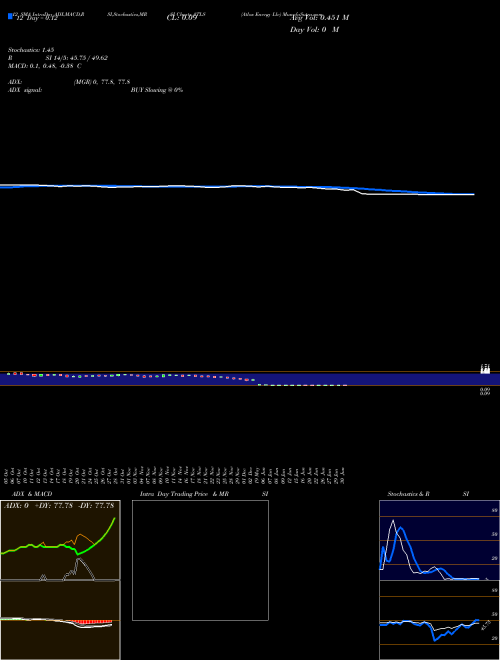Click the green ADX line rising sharply
The image size is (500, 660).
[x=105, y=535]
